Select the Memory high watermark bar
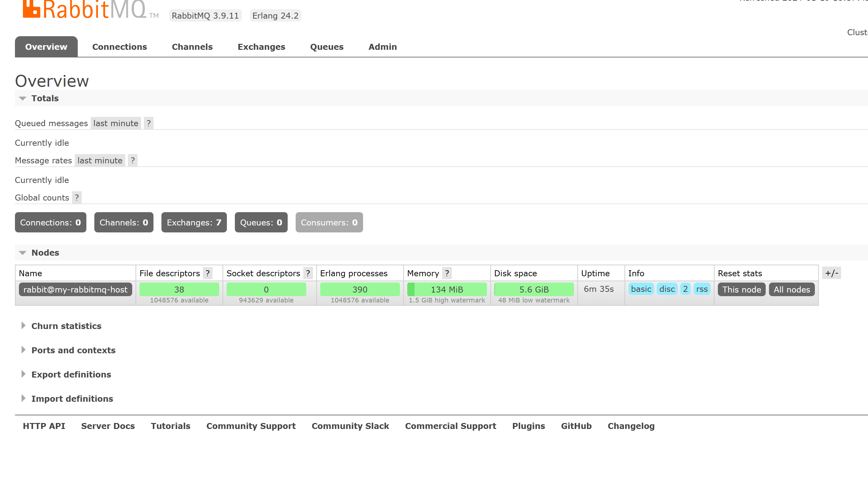 [x=446, y=290]
